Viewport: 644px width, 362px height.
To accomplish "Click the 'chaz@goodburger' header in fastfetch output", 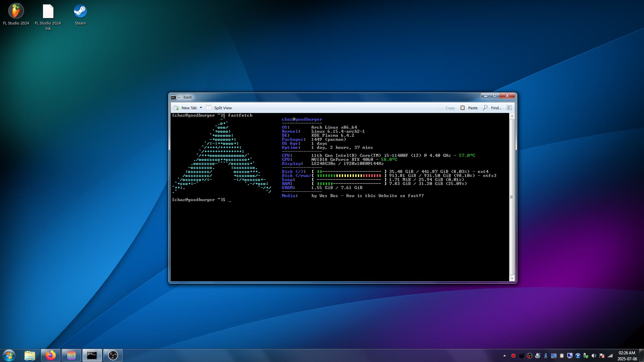I will coord(302,119).
